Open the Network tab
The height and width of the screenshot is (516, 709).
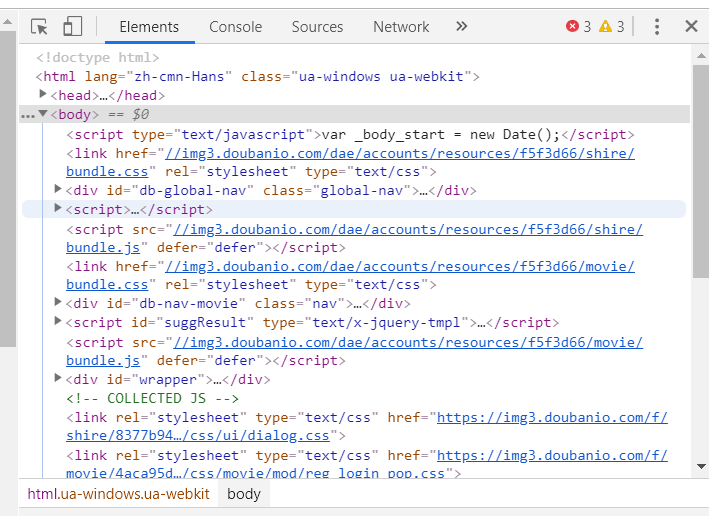(401, 27)
